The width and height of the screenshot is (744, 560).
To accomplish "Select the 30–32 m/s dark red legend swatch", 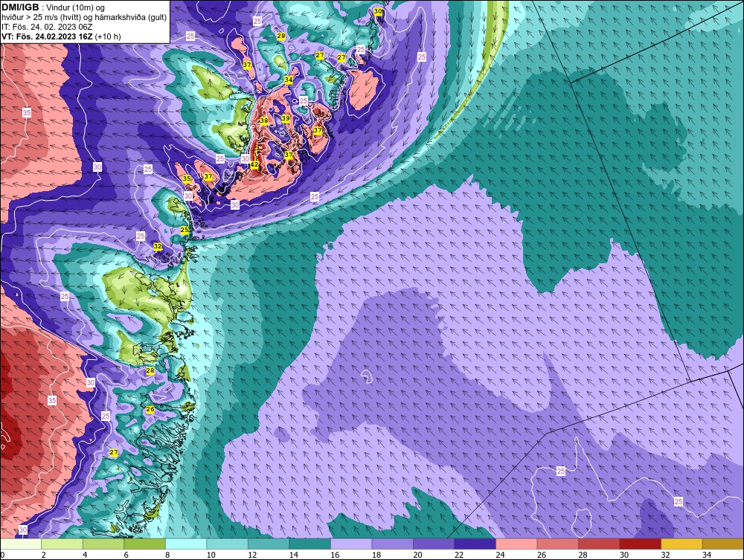I will (x=640, y=544).
